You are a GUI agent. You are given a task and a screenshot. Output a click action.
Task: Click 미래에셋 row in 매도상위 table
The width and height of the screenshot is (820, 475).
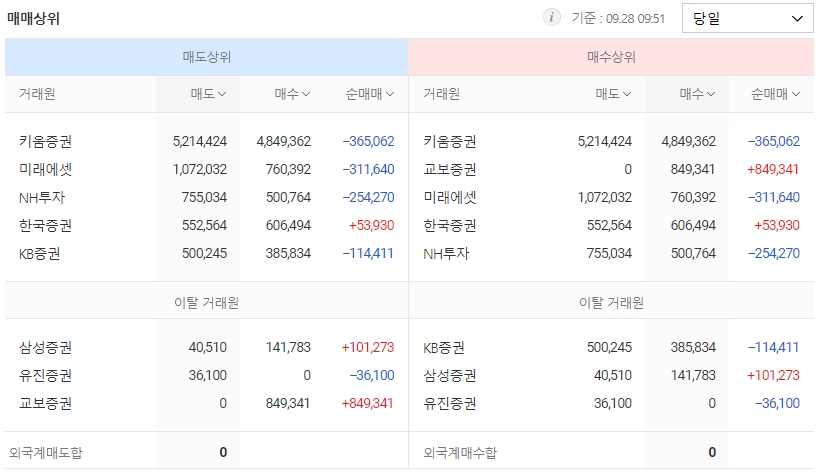[x=207, y=169]
